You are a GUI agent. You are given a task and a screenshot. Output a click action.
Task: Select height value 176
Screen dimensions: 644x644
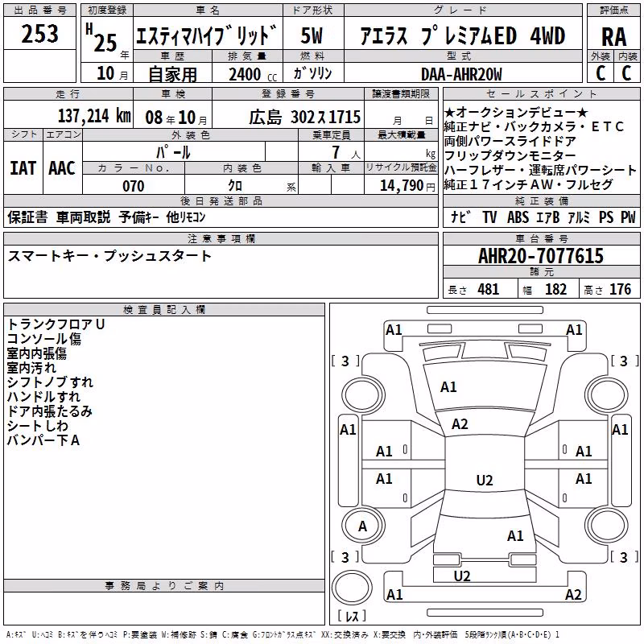click(620, 290)
